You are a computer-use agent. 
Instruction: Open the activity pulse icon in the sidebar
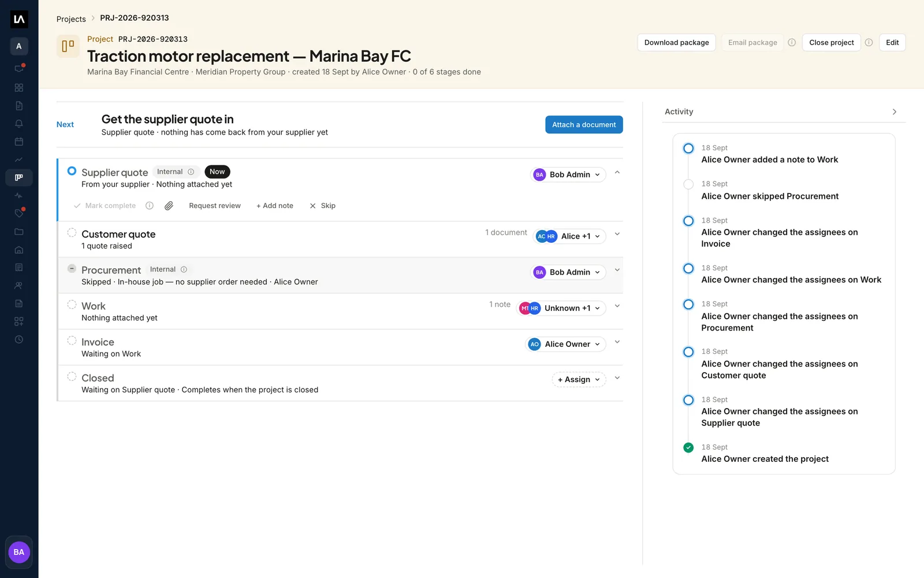pyautogui.click(x=19, y=195)
